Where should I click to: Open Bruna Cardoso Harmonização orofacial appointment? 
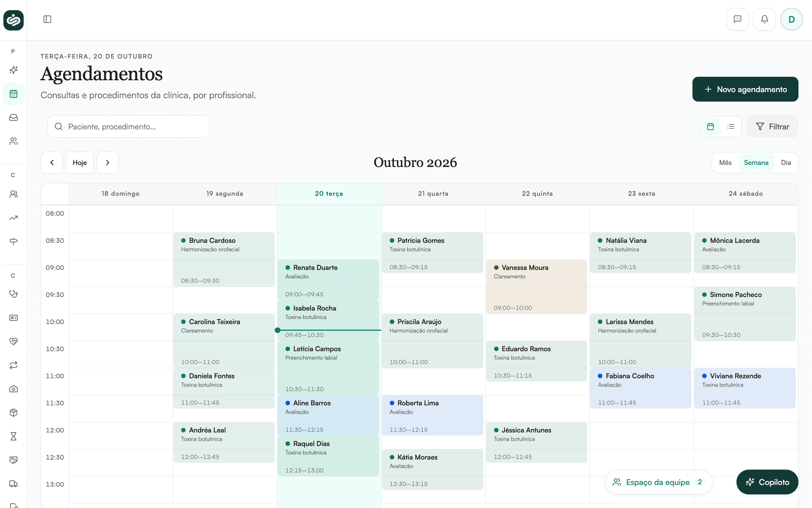click(x=224, y=260)
